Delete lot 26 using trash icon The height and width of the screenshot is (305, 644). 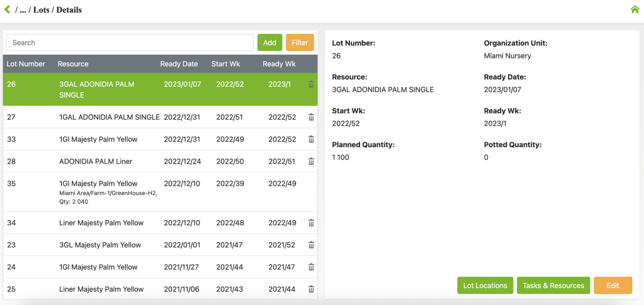coord(311,84)
